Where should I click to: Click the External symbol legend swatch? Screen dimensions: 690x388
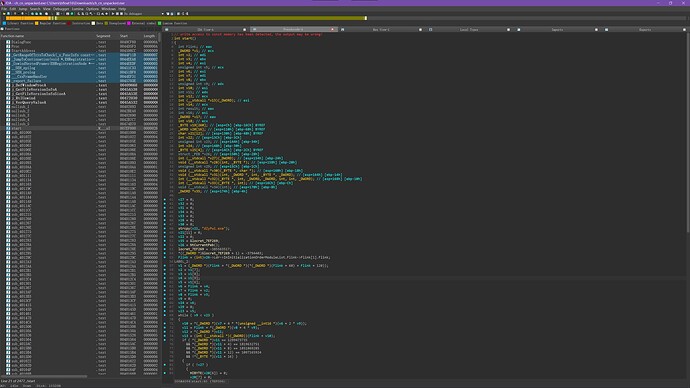(x=129, y=23)
